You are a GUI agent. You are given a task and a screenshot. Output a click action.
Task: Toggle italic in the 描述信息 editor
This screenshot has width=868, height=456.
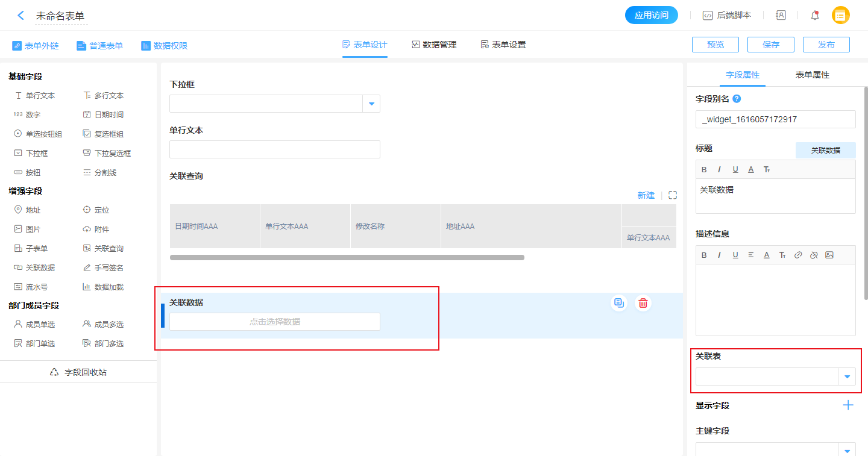point(719,255)
